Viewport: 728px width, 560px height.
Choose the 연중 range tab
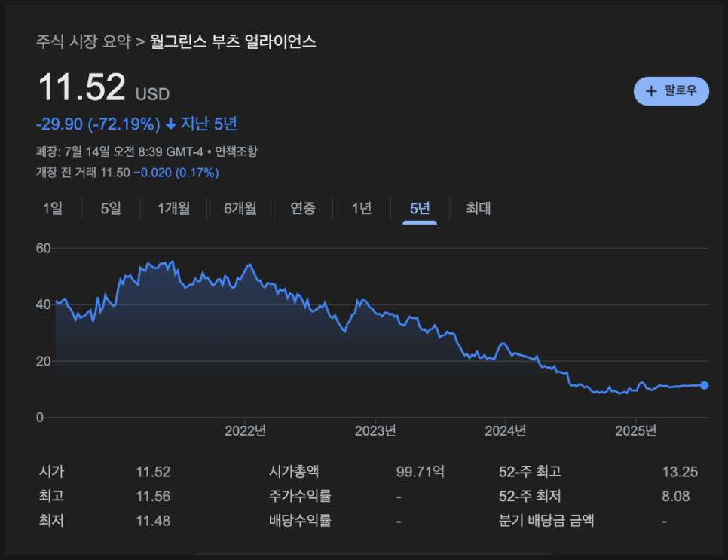tap(303, 209)
